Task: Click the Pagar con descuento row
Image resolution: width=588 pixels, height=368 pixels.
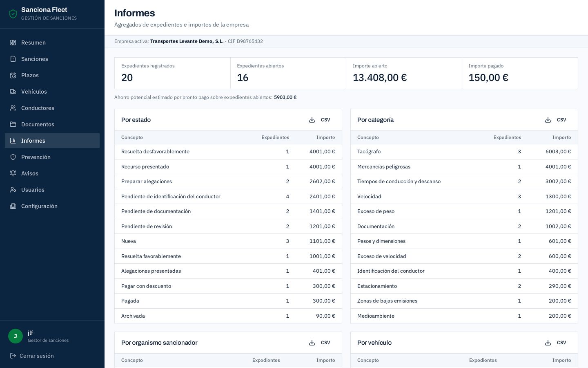Action: pos(228,286)
